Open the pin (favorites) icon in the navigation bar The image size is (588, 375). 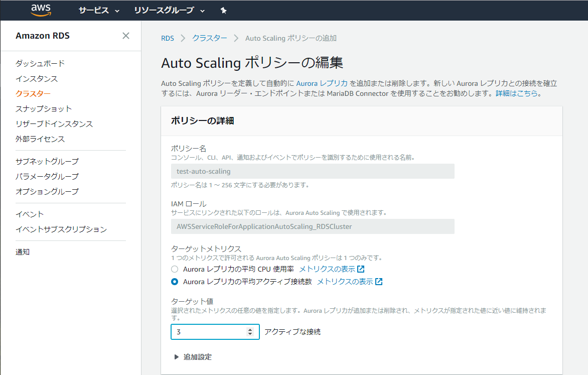223,10
